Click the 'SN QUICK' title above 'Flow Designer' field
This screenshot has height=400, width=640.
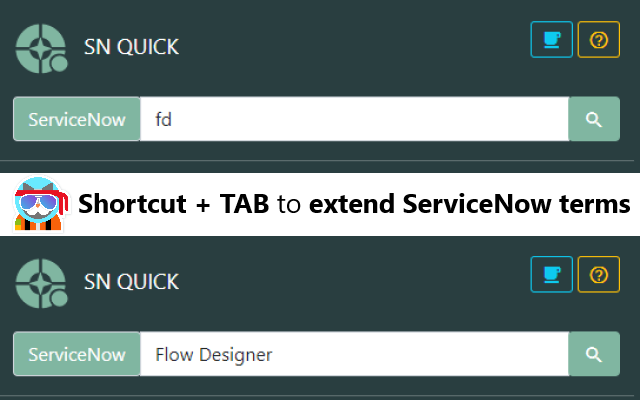(x=131, y=282)
